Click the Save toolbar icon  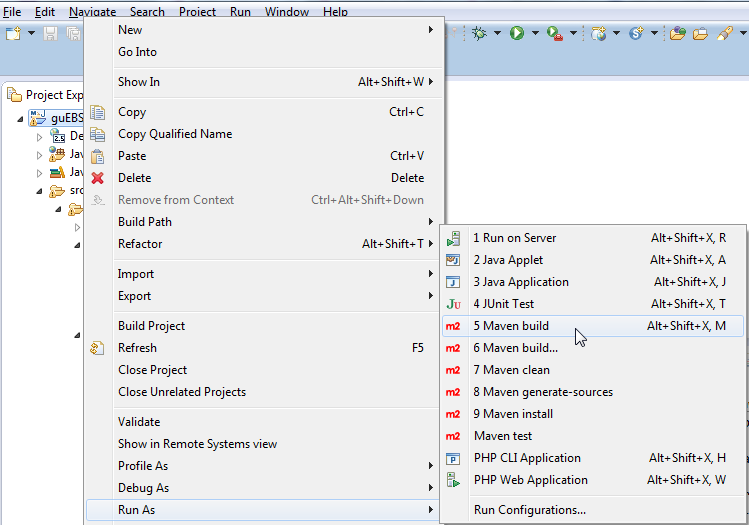tap(50, 33)
